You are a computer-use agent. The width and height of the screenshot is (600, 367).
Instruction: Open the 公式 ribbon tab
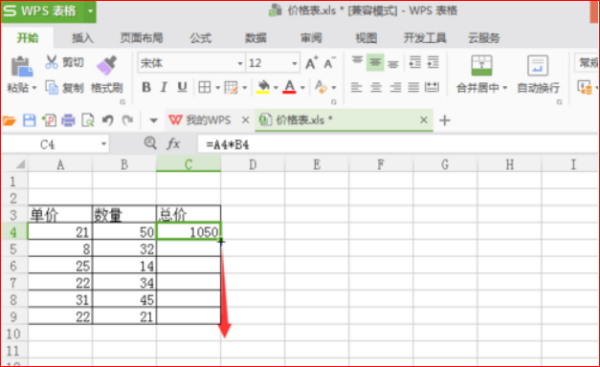200,38
